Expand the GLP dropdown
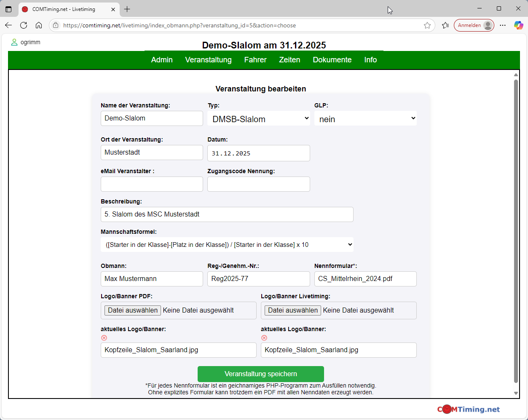Screen dimensions: 528x420 [x=365, y=119]
